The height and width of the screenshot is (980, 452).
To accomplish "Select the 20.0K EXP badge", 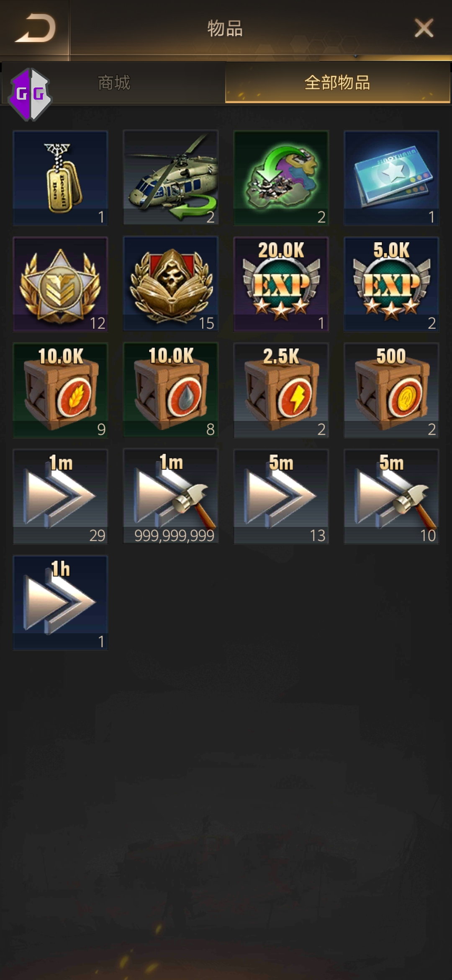I will [281, 284].
